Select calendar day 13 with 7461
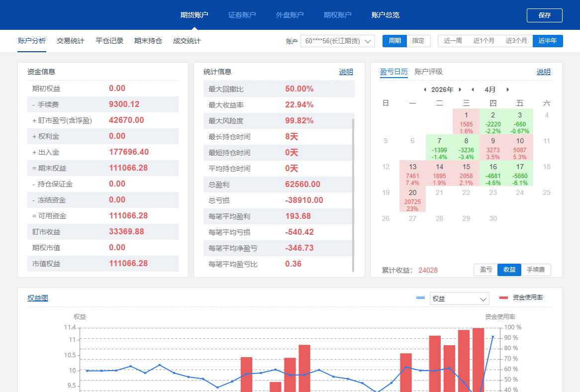This screenshot has height=392, width=580. (x=412, y=174)
